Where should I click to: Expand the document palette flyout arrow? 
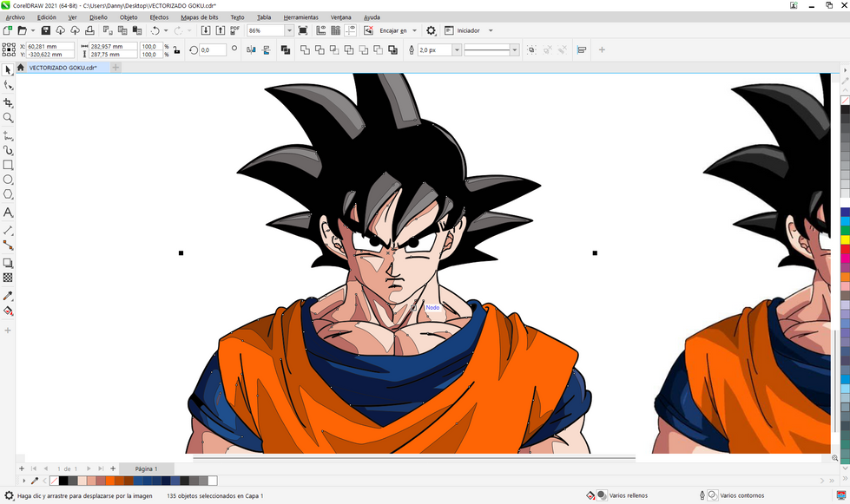click(23, 481)
